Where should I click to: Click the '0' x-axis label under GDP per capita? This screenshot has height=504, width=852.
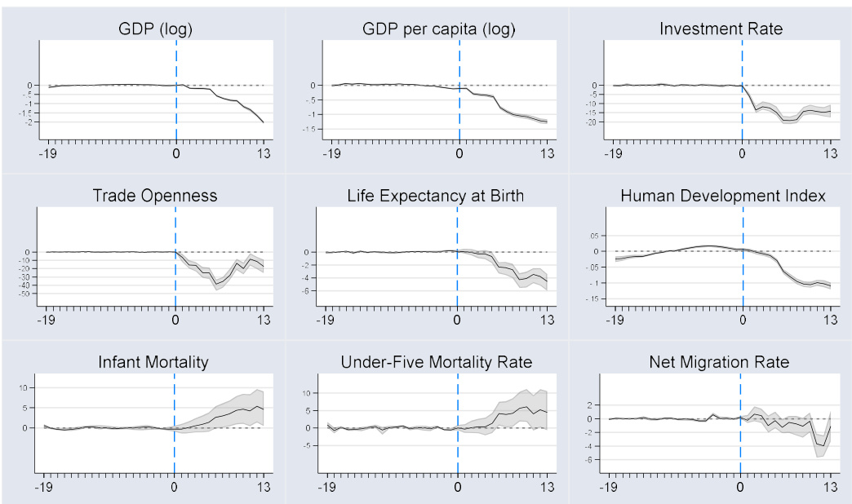[459, 155]
